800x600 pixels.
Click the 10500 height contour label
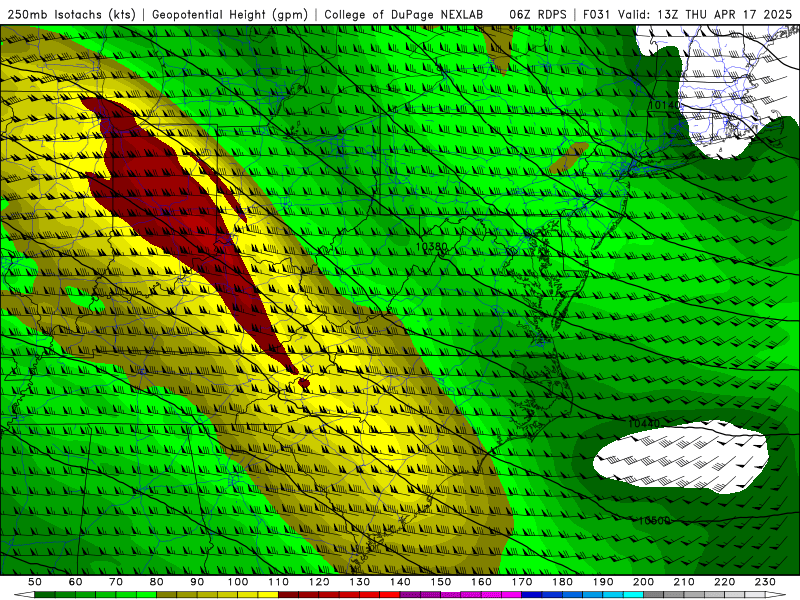[x=654, y=520]
